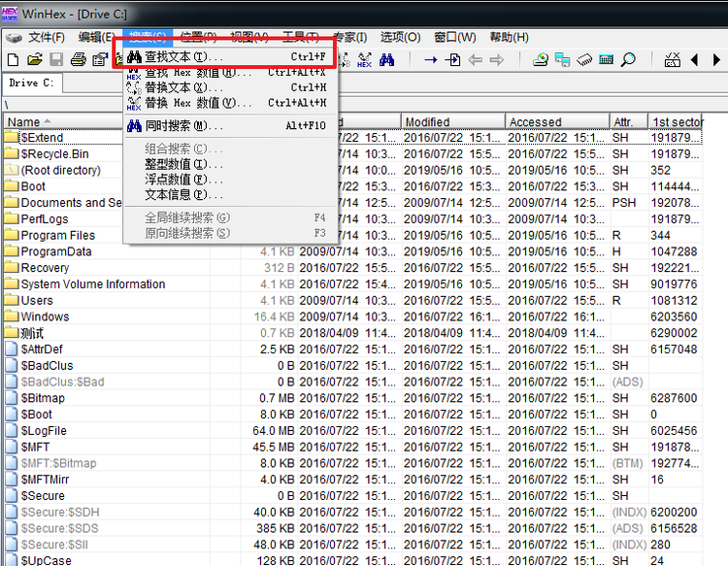Open the 文件(F) menu

pos(47,37)
